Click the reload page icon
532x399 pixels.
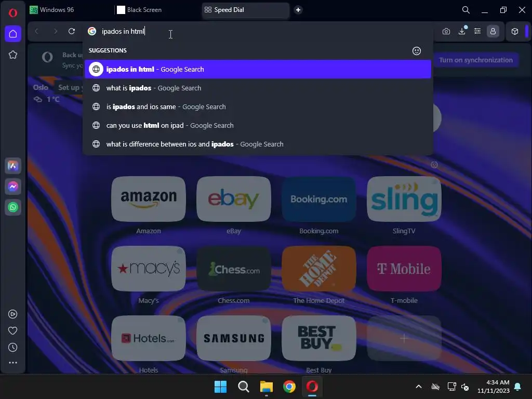(72, 31)
